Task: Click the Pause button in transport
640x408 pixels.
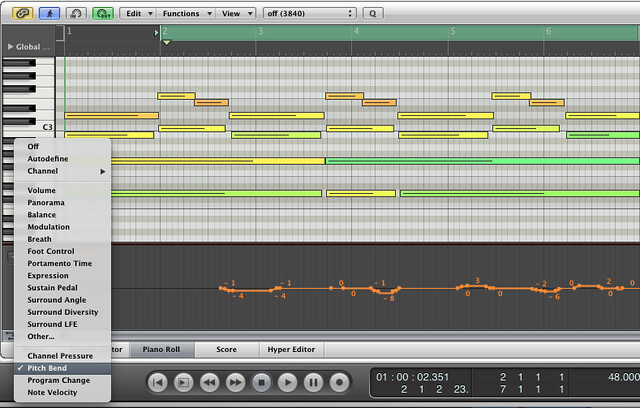Action: pyautogui.click(x=313, y=382)
